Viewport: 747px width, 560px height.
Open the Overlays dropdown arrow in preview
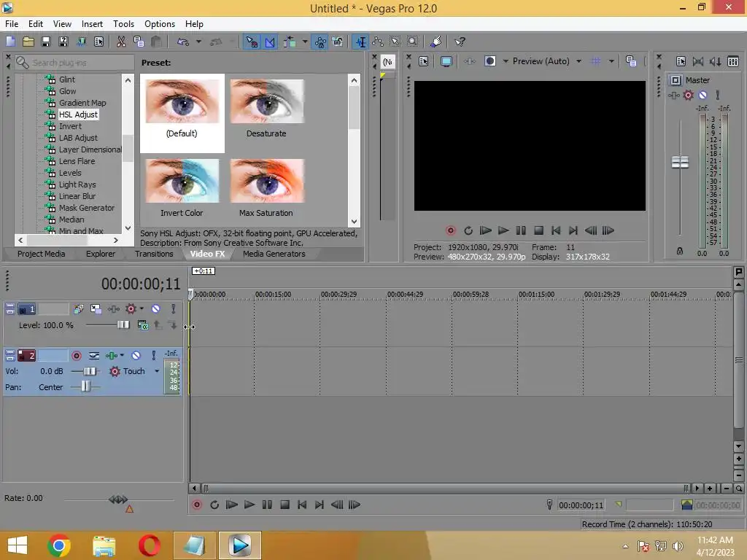(611, 61)
